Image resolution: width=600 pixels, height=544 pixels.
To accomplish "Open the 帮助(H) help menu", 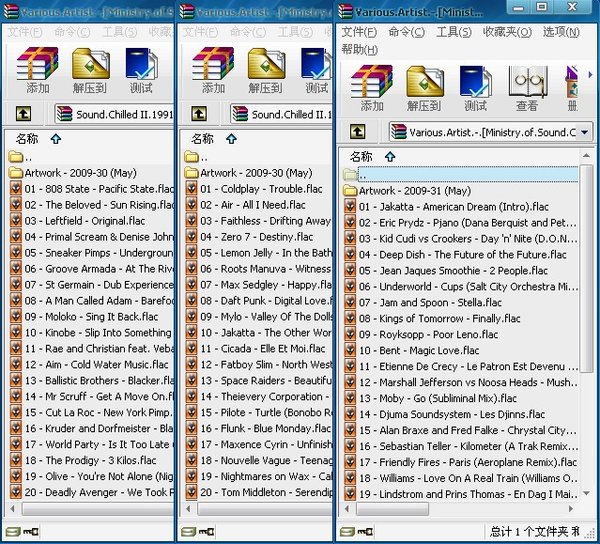I will click(360, 49).
